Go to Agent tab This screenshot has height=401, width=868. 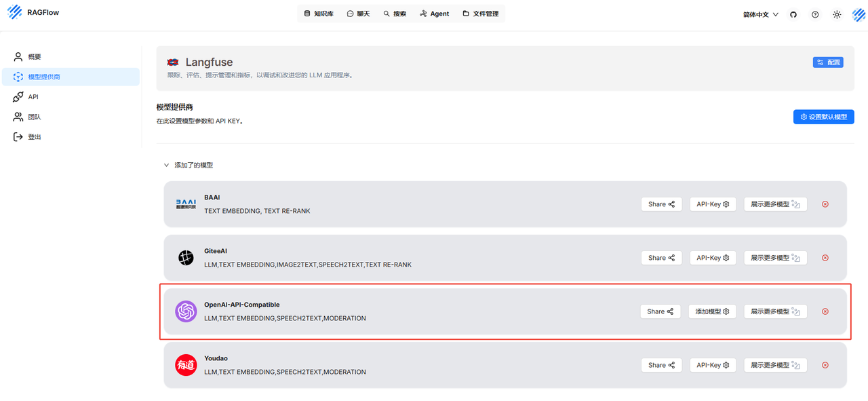point(435,14)
